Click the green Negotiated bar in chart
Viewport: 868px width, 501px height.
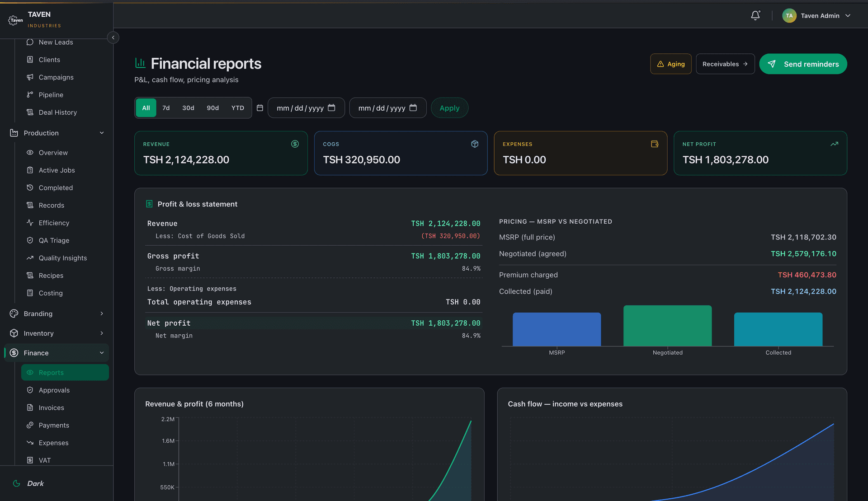(x=667, y=326)
